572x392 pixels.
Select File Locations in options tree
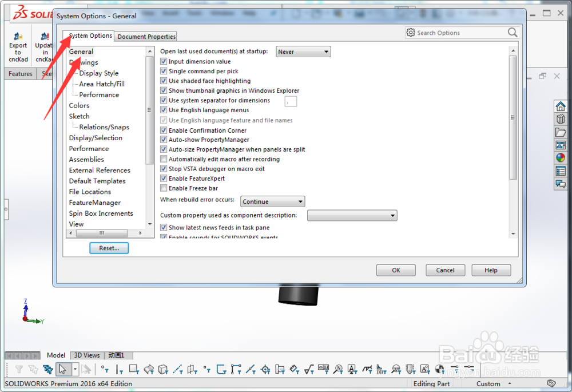pyautogui.click(x=90, y=192)
